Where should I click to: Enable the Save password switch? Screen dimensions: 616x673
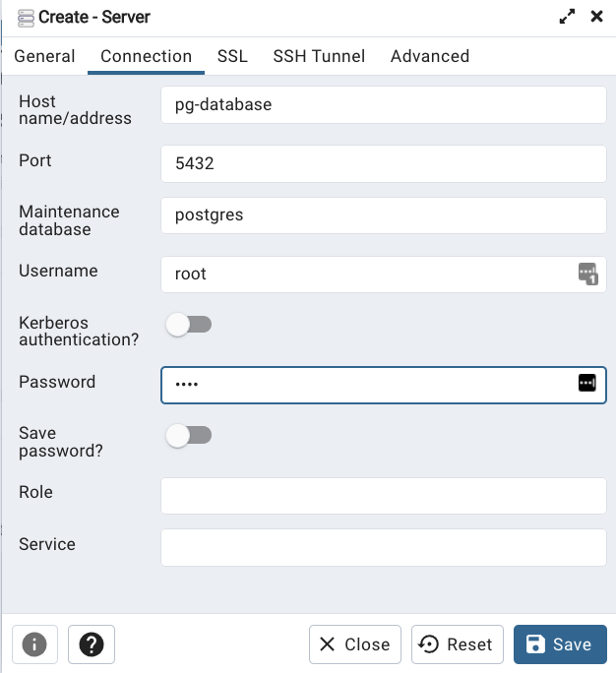189,435
